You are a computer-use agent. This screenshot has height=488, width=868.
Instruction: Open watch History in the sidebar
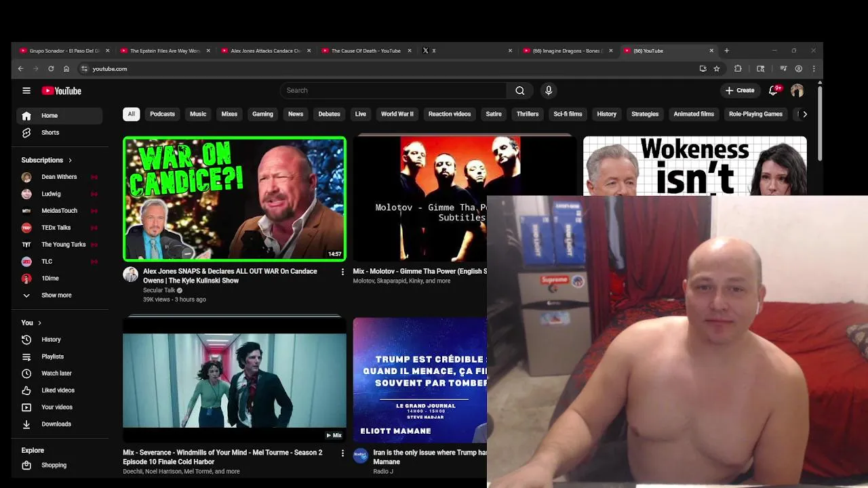[60, 340]
